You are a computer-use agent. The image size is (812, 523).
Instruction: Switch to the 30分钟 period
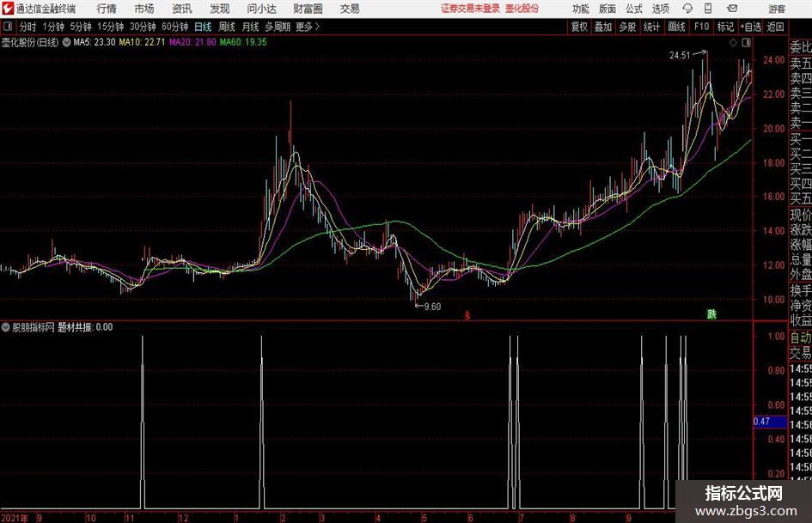coord(143,27)
